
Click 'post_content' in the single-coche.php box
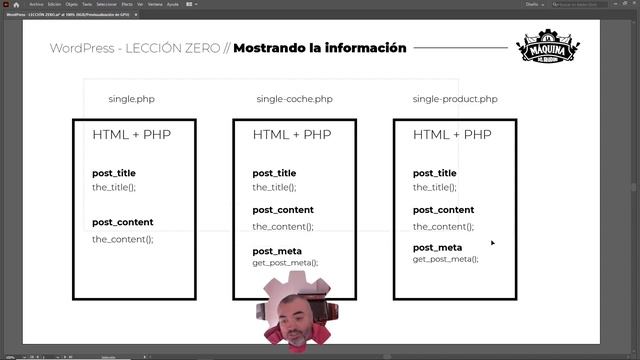coord(283,210)
